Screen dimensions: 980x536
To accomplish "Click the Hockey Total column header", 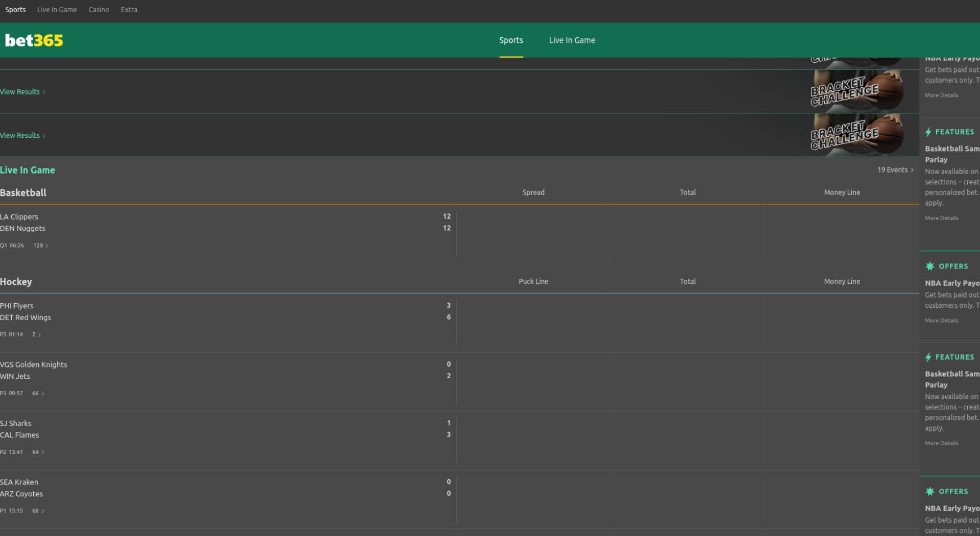I will click(688, 281).
